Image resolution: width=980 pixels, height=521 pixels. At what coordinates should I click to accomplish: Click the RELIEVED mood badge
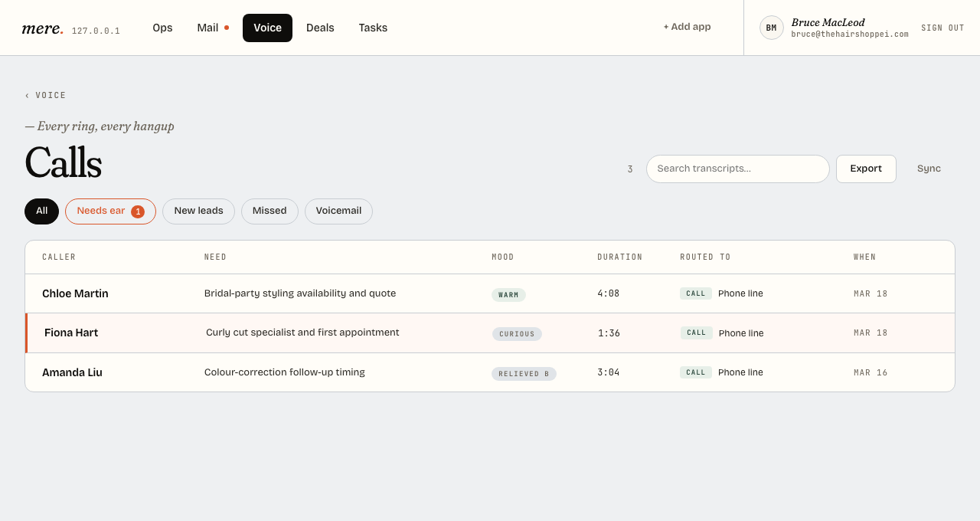[524, 374]
